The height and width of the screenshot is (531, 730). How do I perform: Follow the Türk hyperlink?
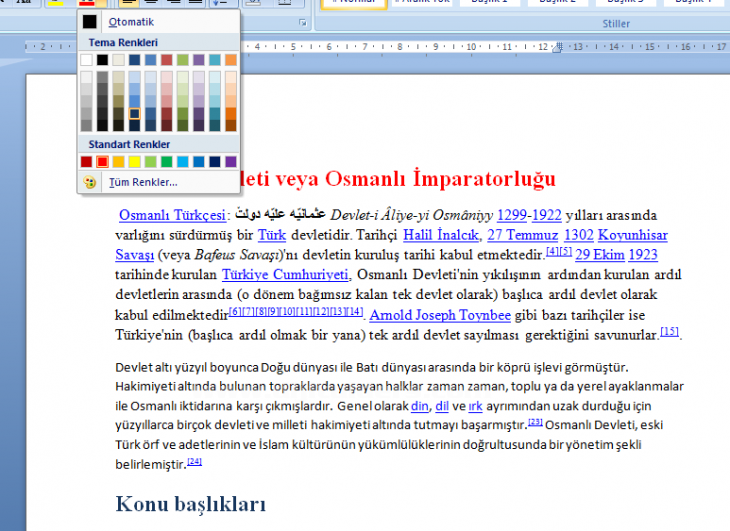(272, 235)
